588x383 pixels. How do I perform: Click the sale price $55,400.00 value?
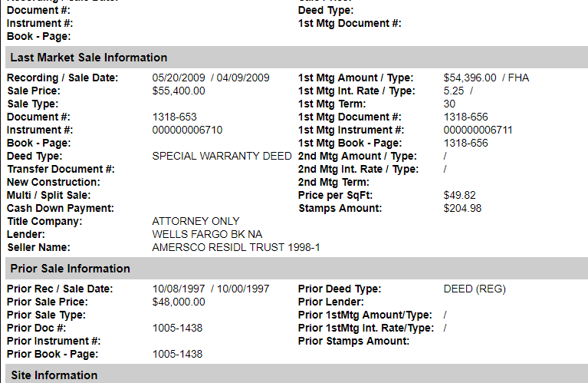click(179, 91)
